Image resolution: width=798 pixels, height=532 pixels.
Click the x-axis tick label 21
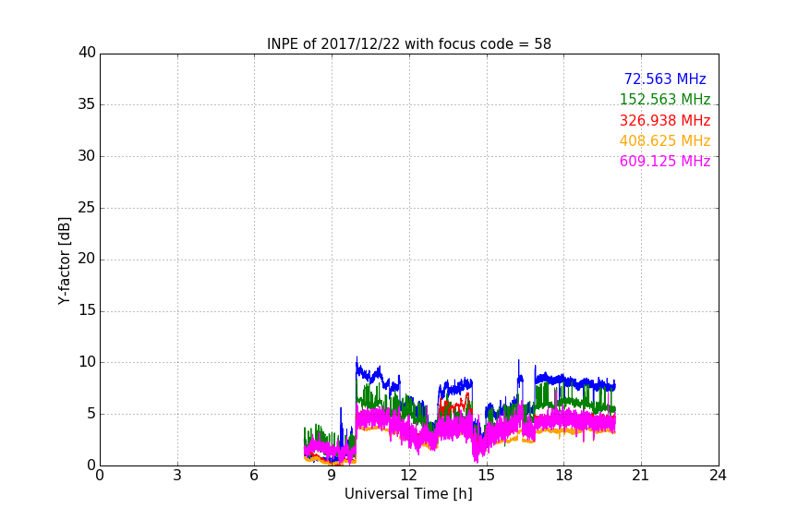pyautogui.click(x=641, y=476)
